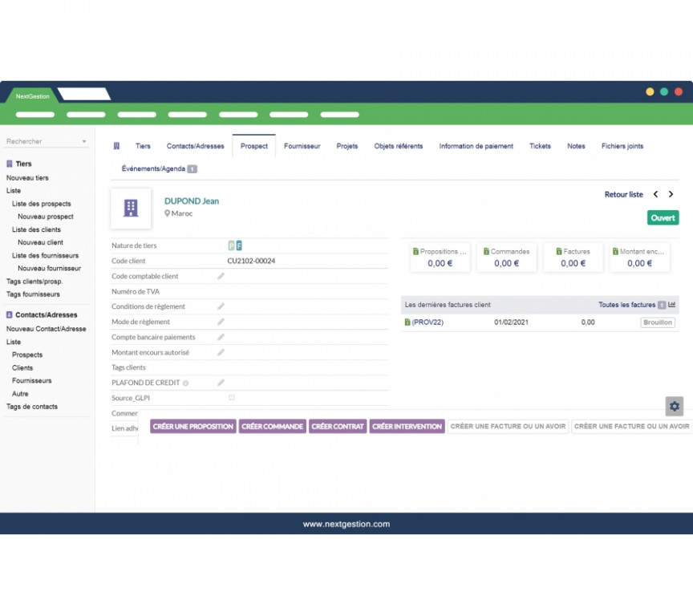The width and height of the screenshot is (693, 616).
Task: Open Tags de contacts in sidebar
Action: (x=32, y=407)
